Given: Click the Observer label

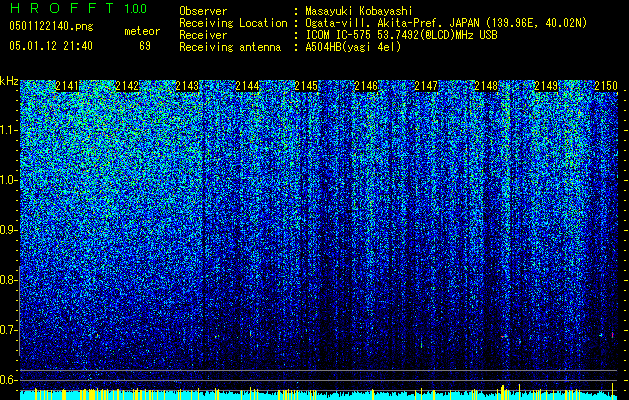Looking at the screenshot, I should pos(203,11).
